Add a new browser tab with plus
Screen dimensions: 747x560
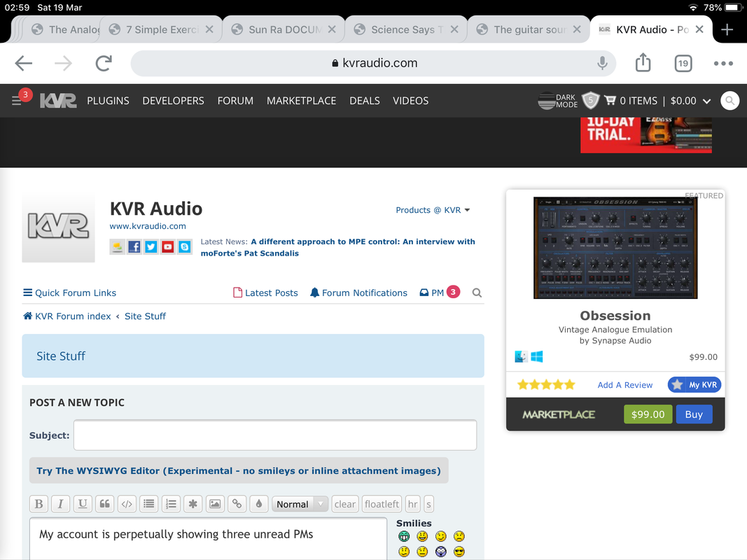727,29
